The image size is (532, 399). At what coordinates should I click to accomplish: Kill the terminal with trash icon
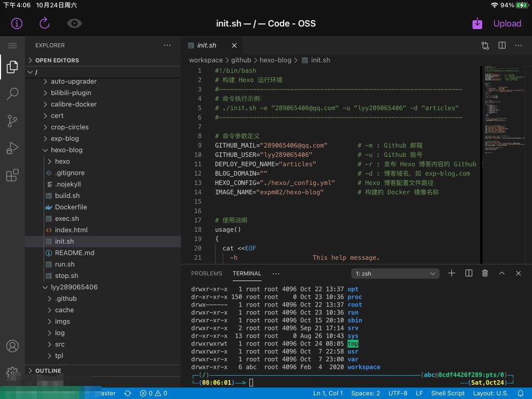click(x=485, y=273)
